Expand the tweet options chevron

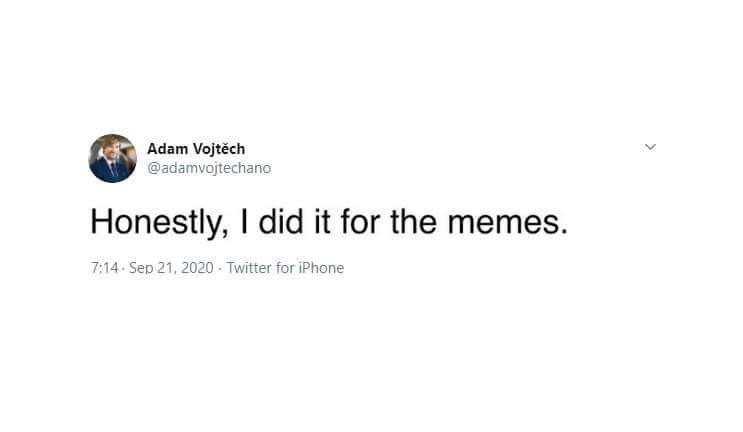pyautogui.click(x=651, y=147)
